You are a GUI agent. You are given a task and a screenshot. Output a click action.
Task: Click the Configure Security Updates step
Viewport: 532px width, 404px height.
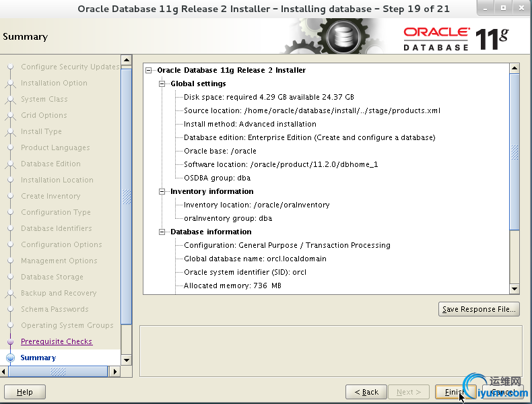[70, 67]
